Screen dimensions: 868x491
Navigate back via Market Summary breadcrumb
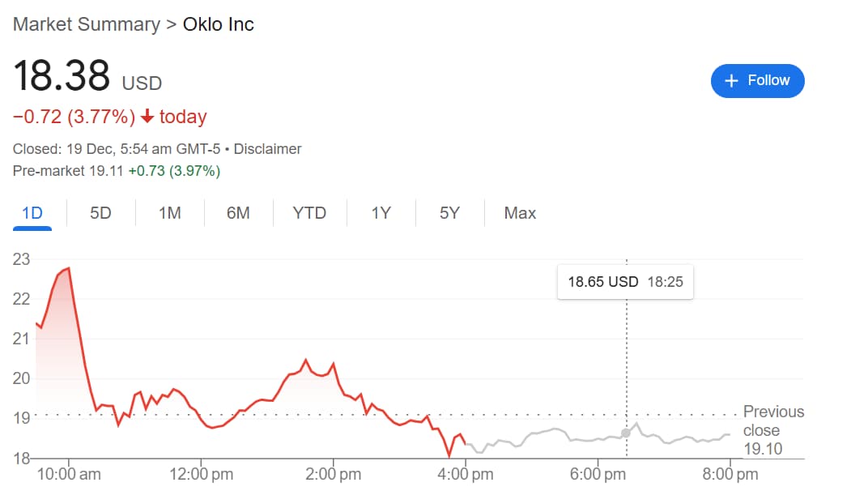click(86, 24)
